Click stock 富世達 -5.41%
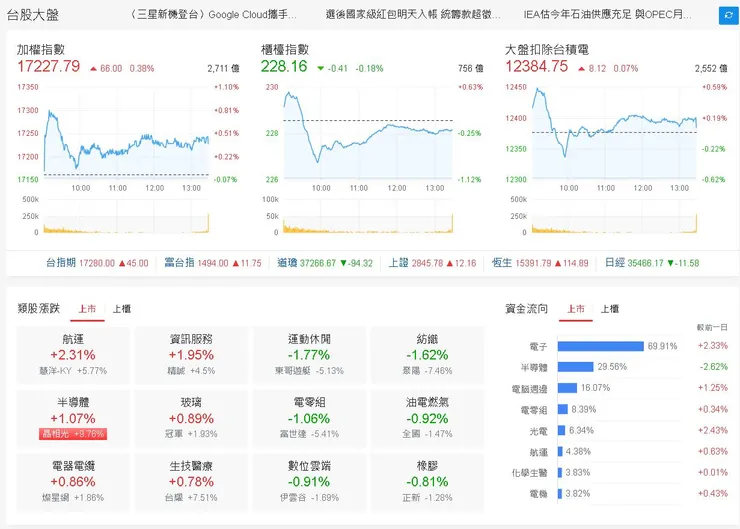The height and width of the screenshot is (529, 740). tap(309, 434)
